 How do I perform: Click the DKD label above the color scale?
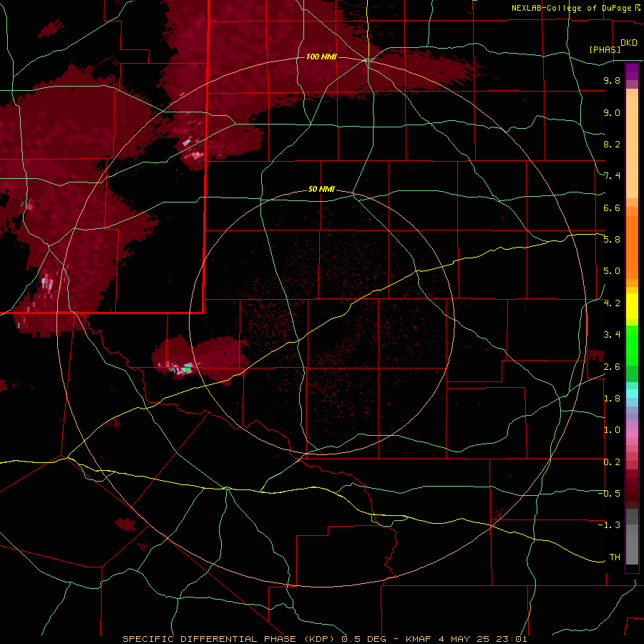(x=629, y=43)
